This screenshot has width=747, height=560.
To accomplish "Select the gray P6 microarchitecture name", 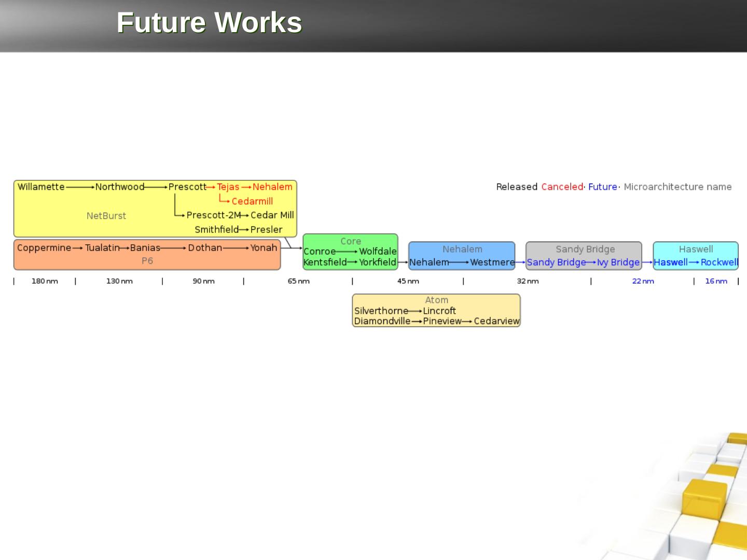I will point(147,261).
